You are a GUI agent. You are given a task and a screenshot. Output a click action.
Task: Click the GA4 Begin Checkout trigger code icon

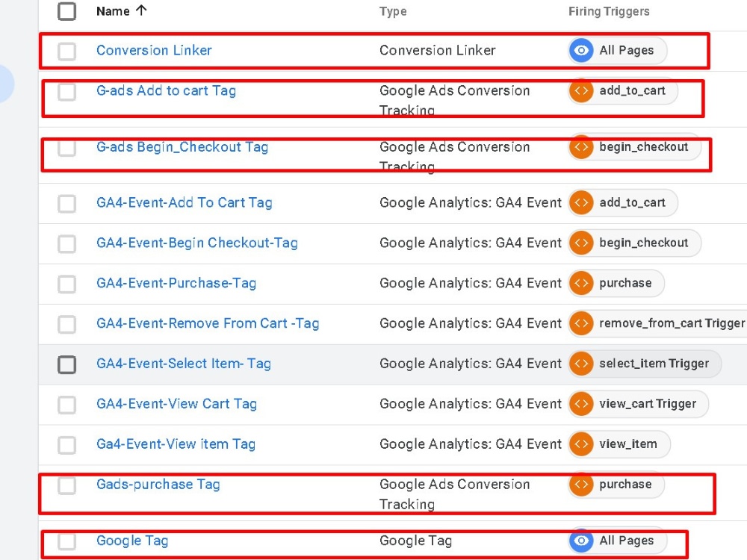(581, 243)
